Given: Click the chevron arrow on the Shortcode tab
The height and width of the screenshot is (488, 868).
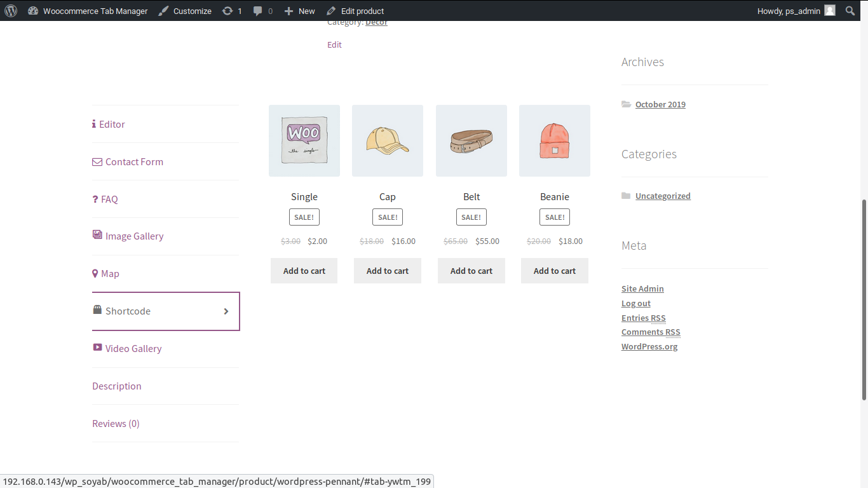Looking at the screenshot, I should pyautogui.click(x=226, y=311).
